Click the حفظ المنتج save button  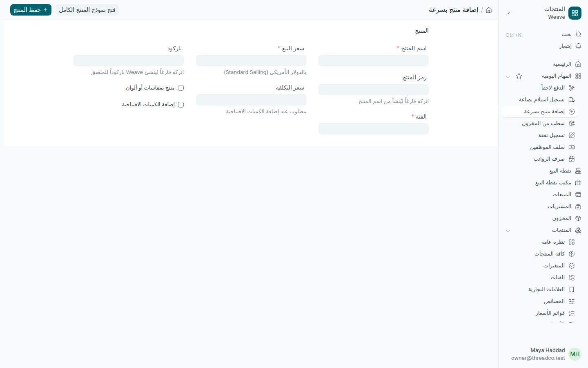(31, 10)
